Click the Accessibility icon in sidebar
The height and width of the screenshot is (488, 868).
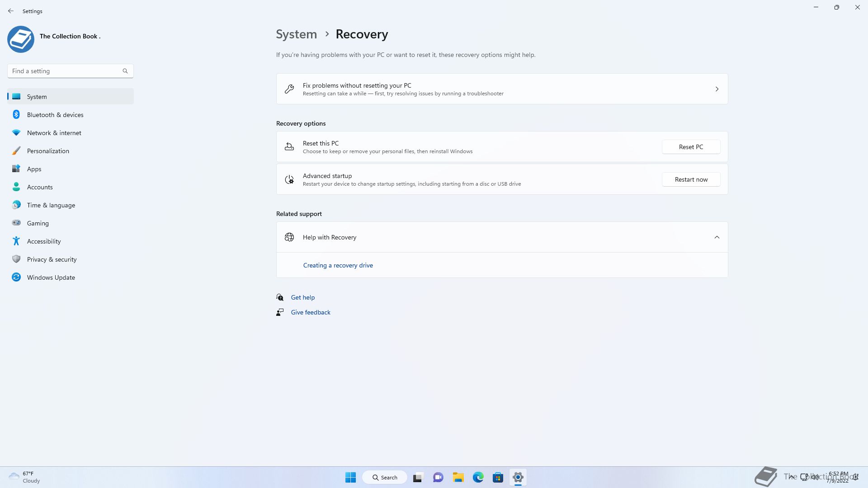tap(16, 241)
